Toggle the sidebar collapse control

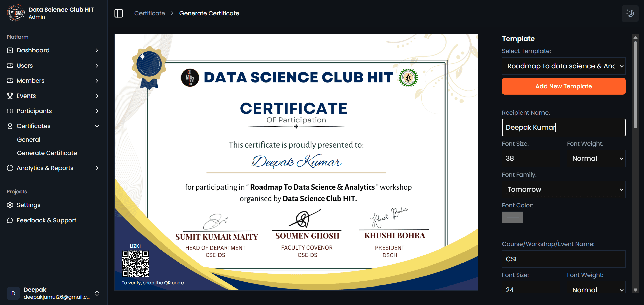[x=118, y=13]
